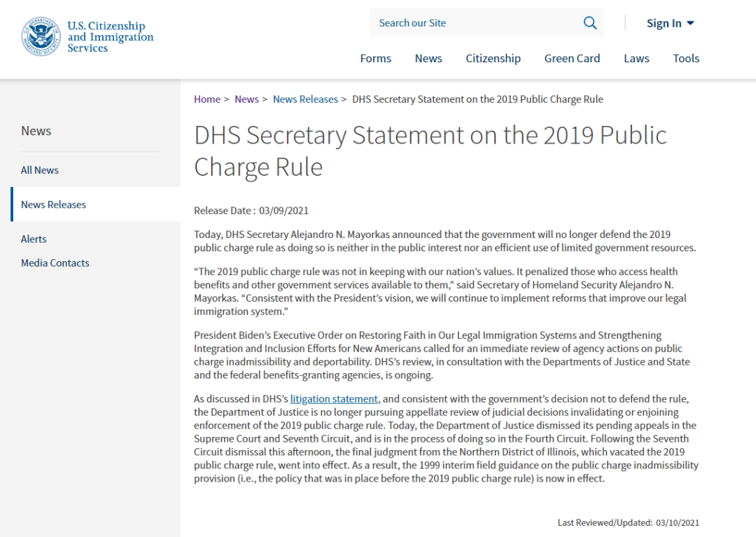
Task: Open the Tools menu
Action: [x=686, y=58]
